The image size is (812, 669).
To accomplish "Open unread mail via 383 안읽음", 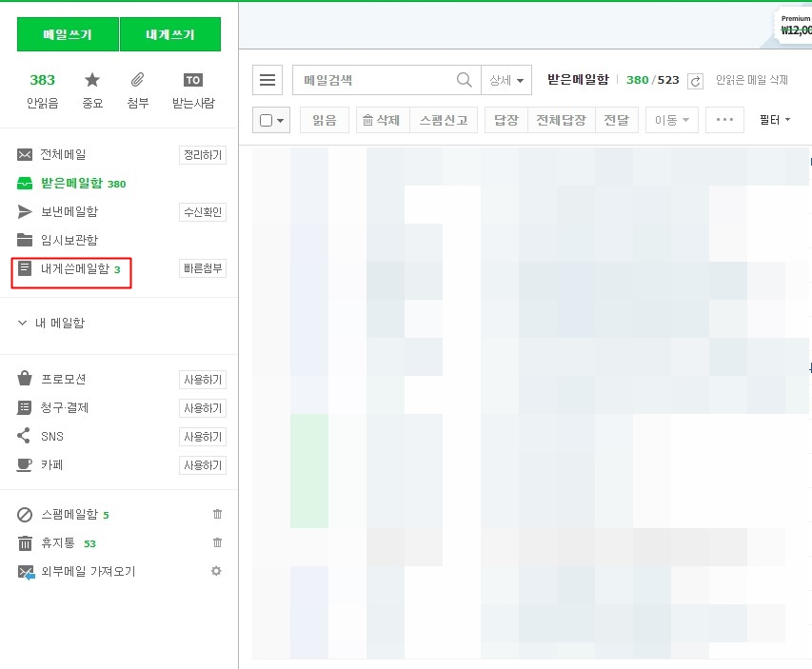I will tap(43, 90).
